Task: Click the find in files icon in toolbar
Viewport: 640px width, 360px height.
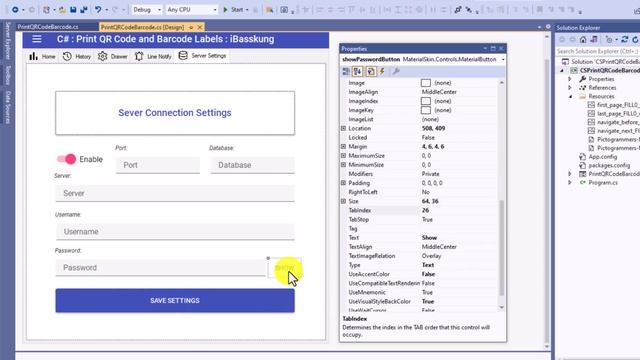Action: point(269,10)
